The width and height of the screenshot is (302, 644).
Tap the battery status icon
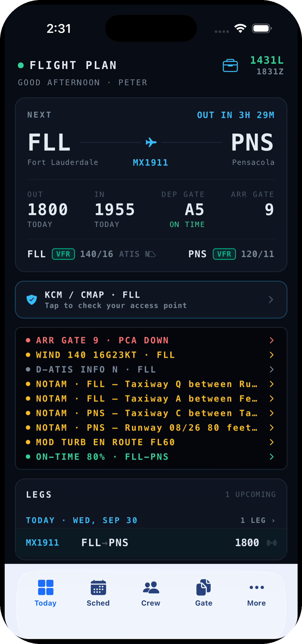262,28
